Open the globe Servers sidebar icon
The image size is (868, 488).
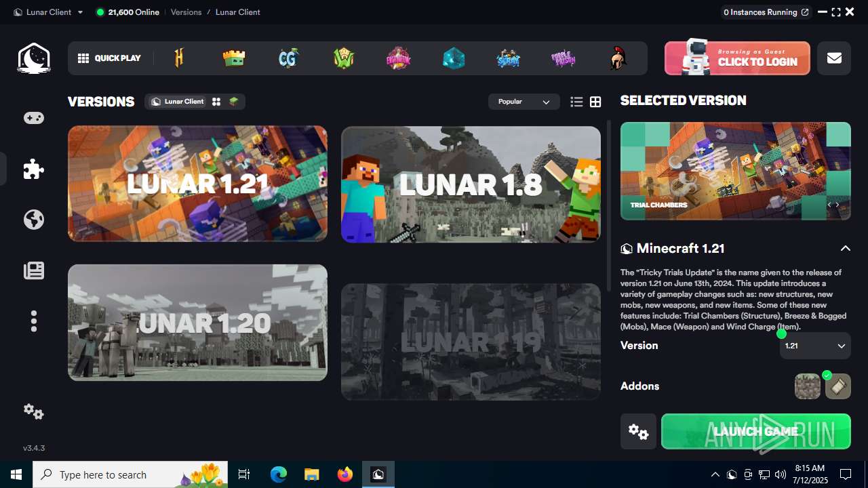click(x=34, y=220)
